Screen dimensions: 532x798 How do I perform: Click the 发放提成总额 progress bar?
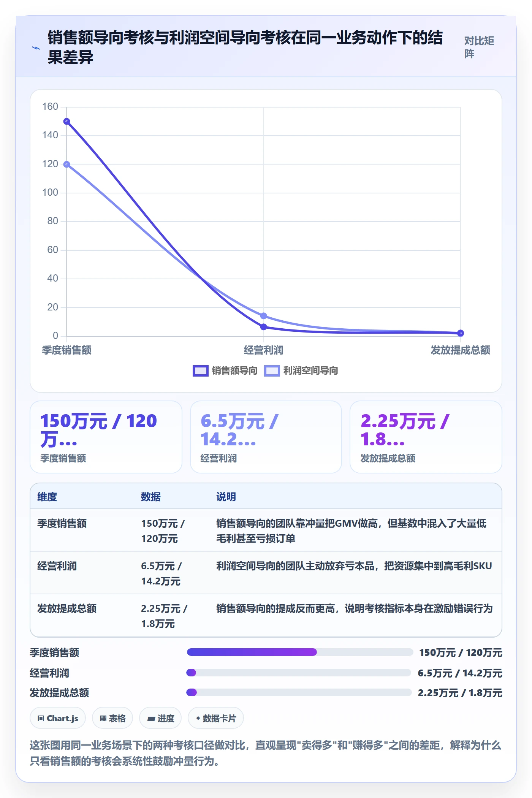pyautogui.click(x=299, y=692)
